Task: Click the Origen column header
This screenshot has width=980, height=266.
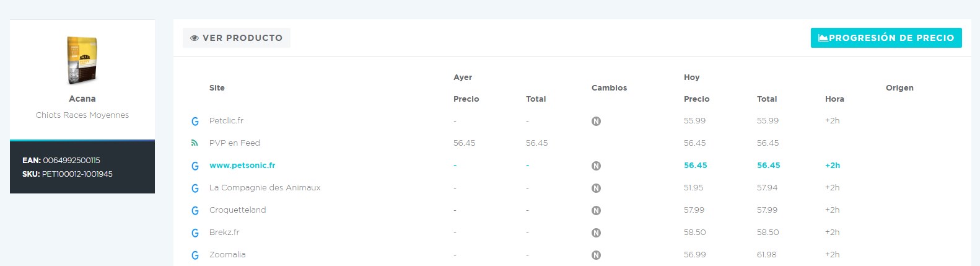Action: (899, 88)
